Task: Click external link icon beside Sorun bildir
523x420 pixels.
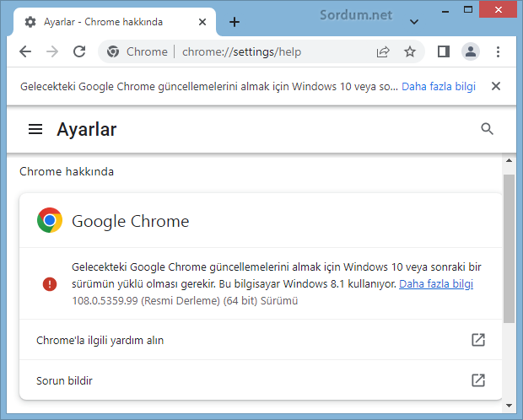Action: tap(478, 380)
